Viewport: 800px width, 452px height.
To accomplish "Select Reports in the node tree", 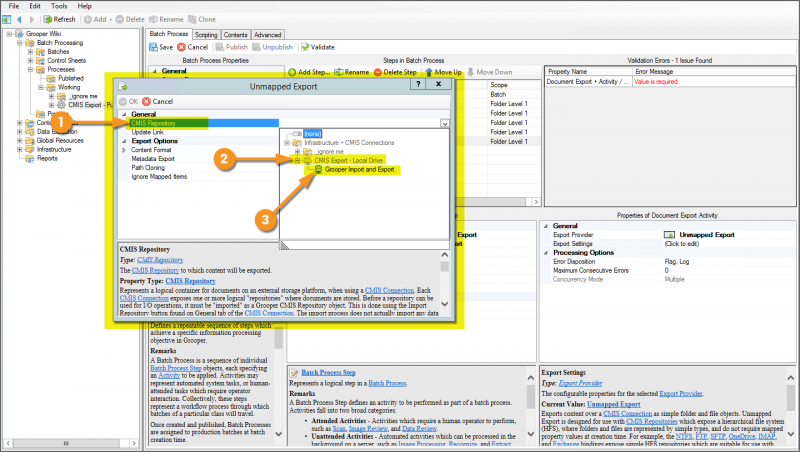I will [x=47, y=158].
